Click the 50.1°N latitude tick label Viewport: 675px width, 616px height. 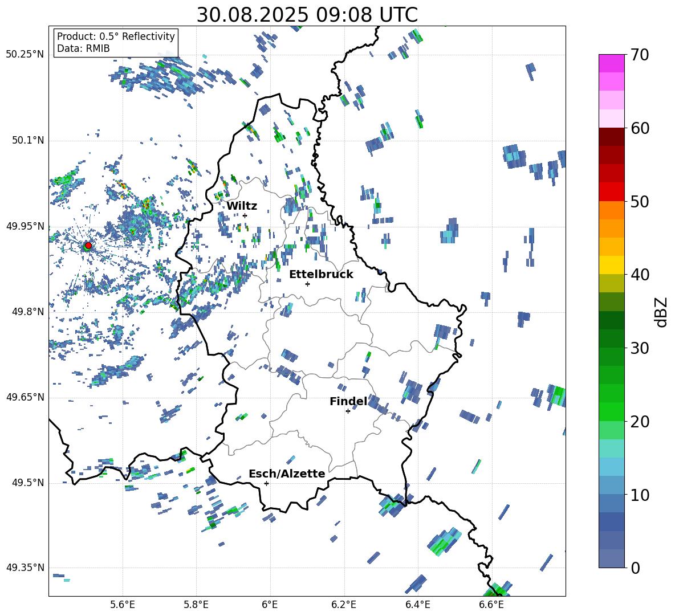(x=27, y=140)
